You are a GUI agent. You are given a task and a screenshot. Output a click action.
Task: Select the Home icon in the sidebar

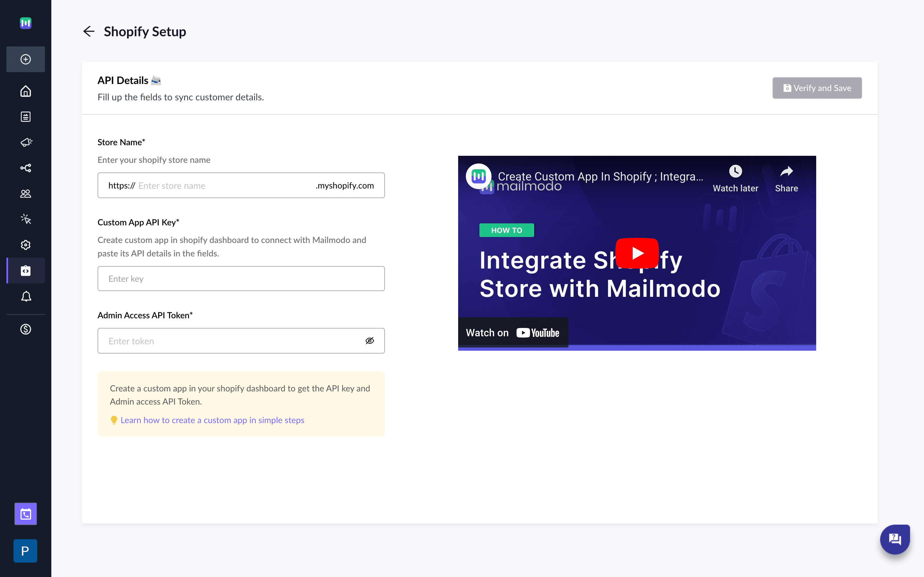tap(26, 91)
